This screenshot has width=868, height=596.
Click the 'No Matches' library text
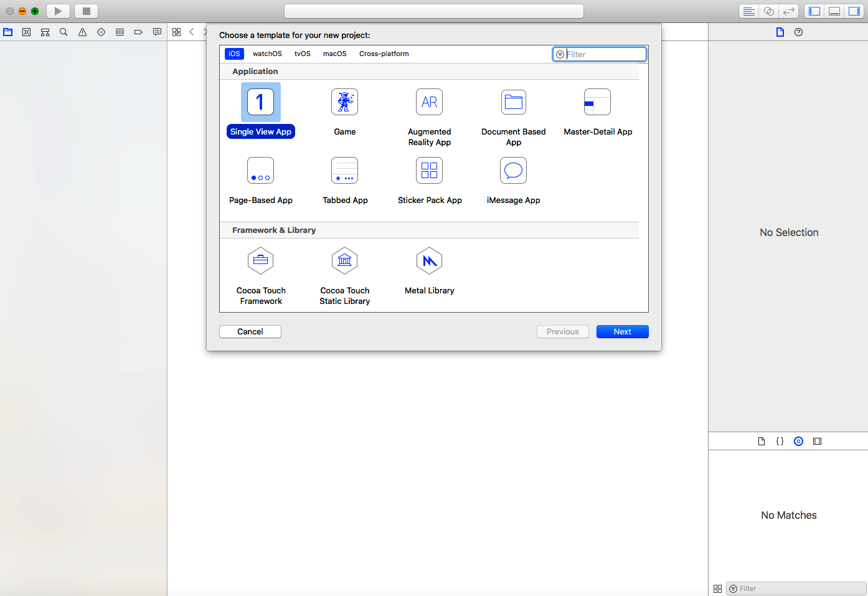789,515
